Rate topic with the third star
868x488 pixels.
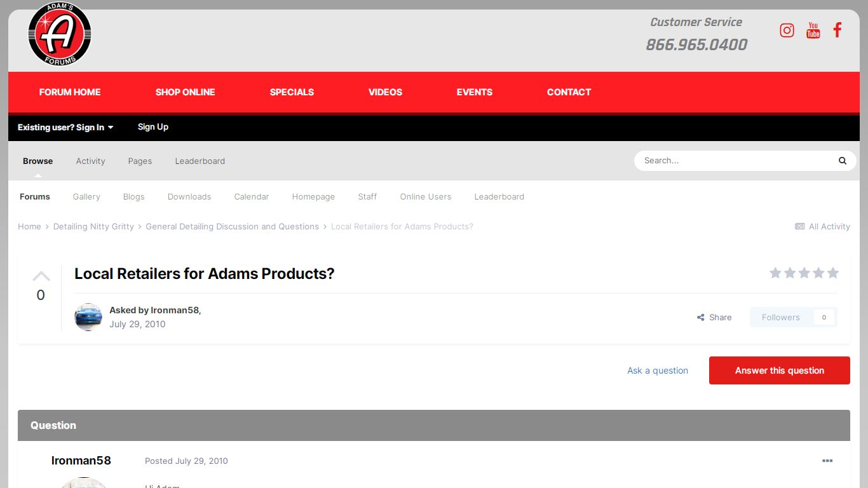pyautogui.click(x=804, y=273)
